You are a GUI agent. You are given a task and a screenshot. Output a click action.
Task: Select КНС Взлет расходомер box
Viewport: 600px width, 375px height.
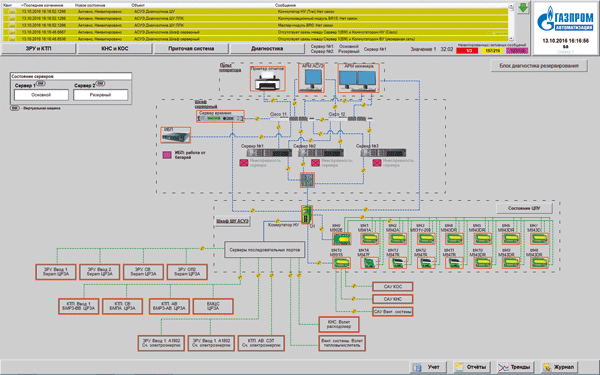pyautogui.click(x=339, y=324)
